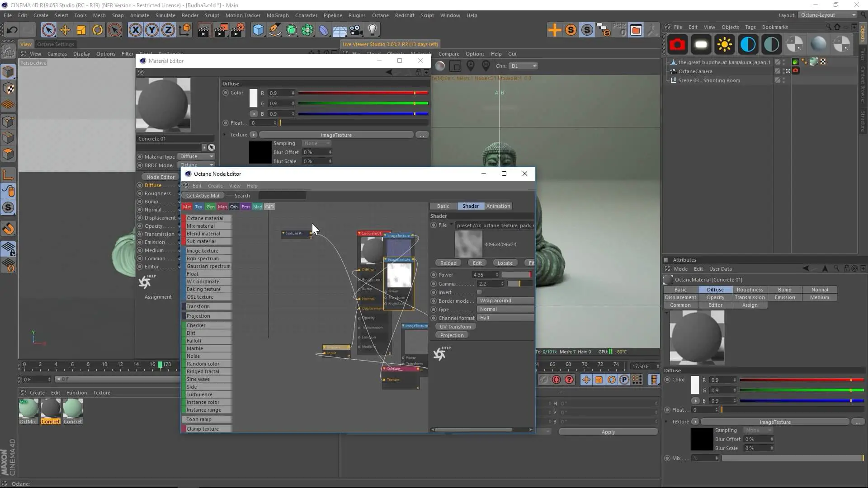The image size is (868, 488).
Task: Adjust the red R color slider in Material Editor
Action: pyautogui.click(x=363, y=93)
